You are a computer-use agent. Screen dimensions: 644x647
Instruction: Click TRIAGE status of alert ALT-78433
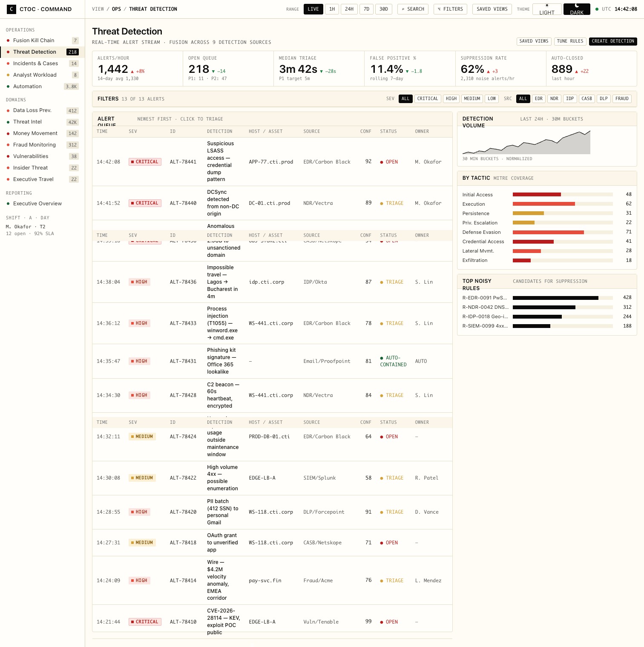tap(392, 323)
